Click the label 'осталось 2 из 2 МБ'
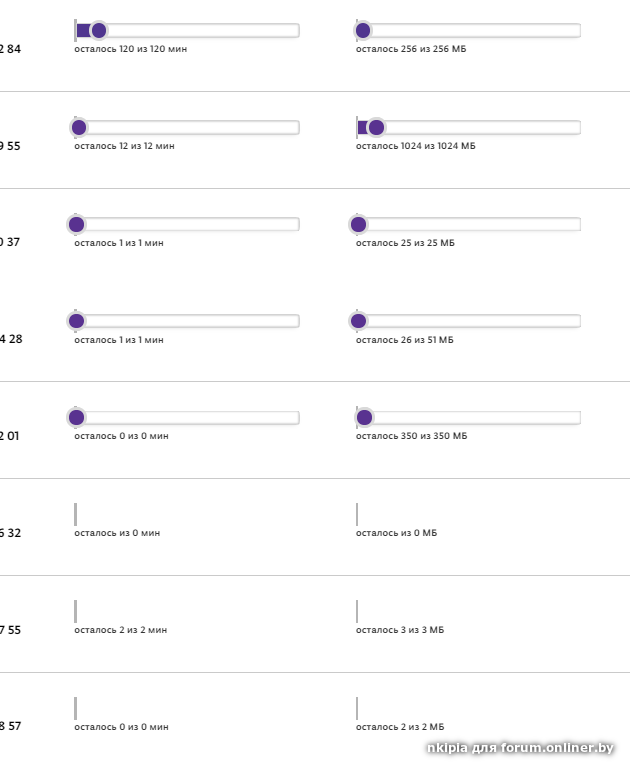Screen dimensions: 637x771 400,727
